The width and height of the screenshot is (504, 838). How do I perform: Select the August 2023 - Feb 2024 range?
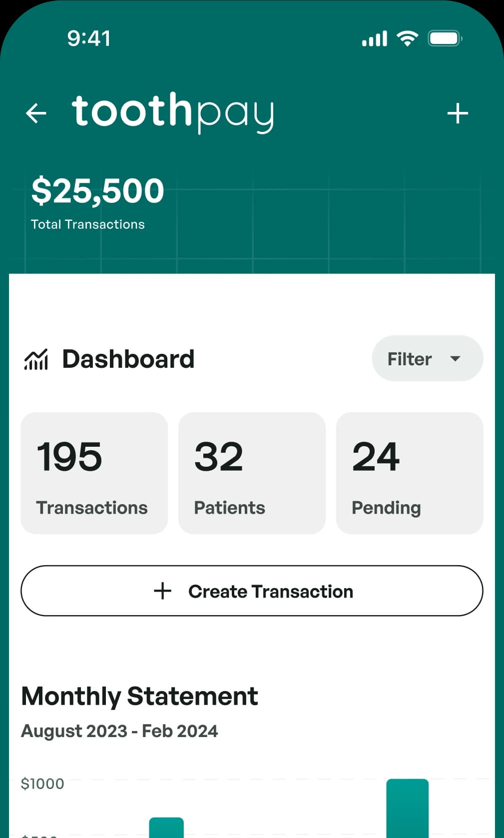click(119, 731)
